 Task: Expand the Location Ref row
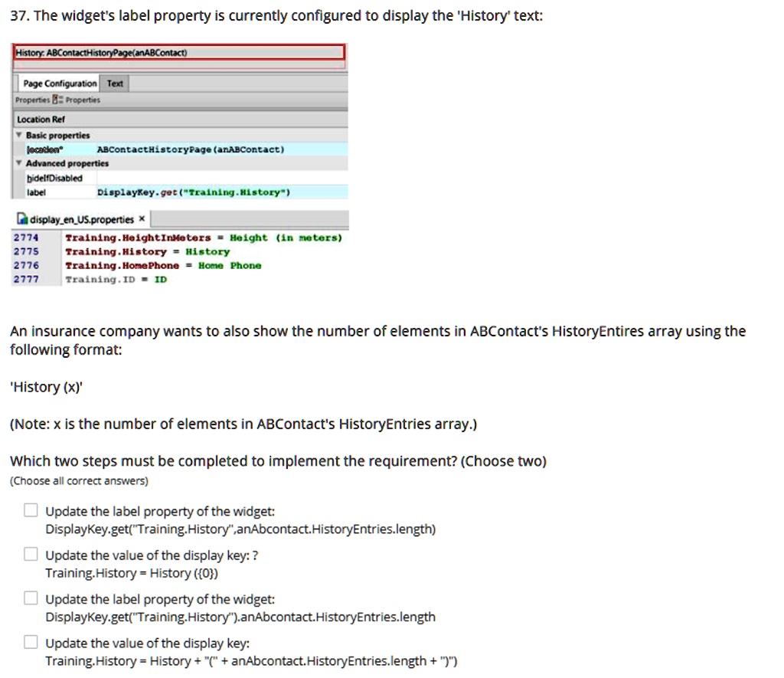click(x=42, y=119)
